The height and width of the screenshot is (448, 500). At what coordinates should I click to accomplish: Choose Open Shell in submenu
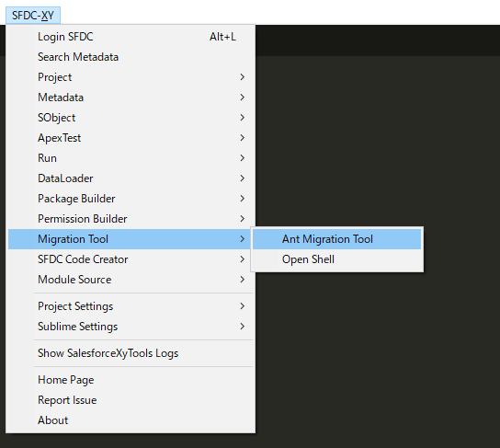click(336, 259)
